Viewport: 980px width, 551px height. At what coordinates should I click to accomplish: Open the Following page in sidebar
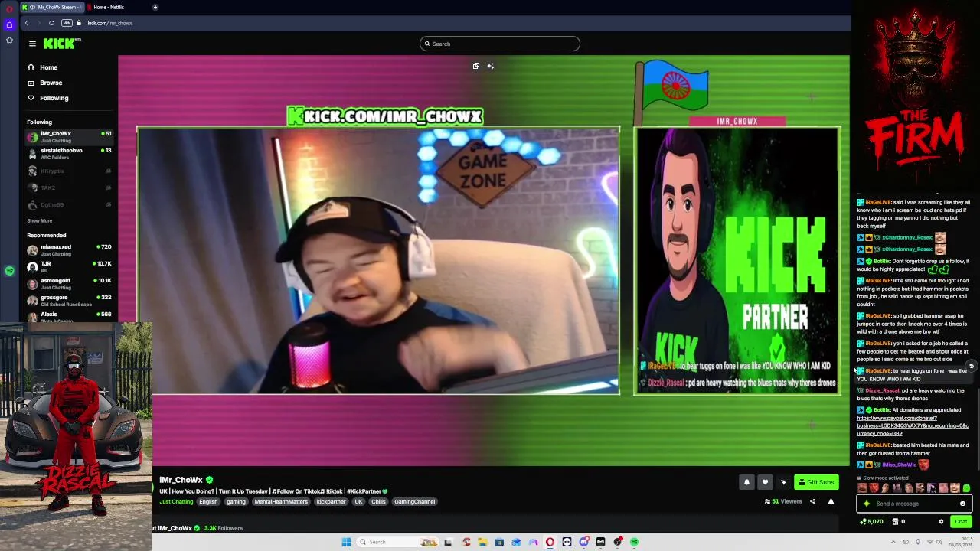click(x=48, y=98)
